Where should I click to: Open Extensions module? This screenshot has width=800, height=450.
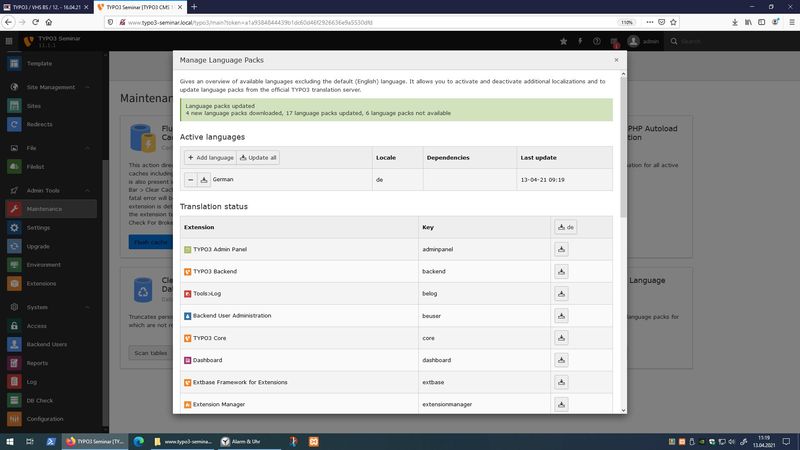tap(51, 284)
